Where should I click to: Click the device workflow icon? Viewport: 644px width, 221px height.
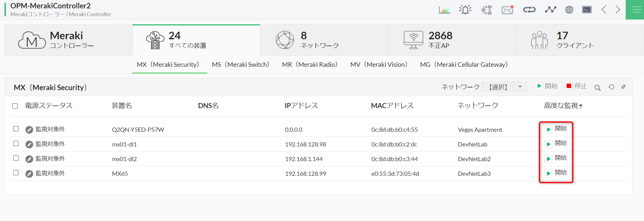point(486,10)
